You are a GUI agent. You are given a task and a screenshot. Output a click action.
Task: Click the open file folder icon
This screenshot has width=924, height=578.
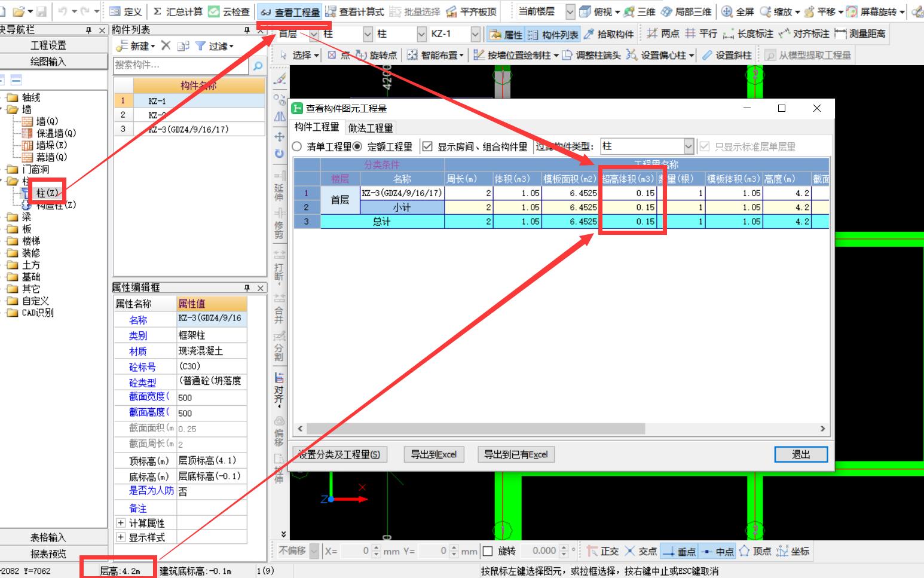click(x=19, y=11)
